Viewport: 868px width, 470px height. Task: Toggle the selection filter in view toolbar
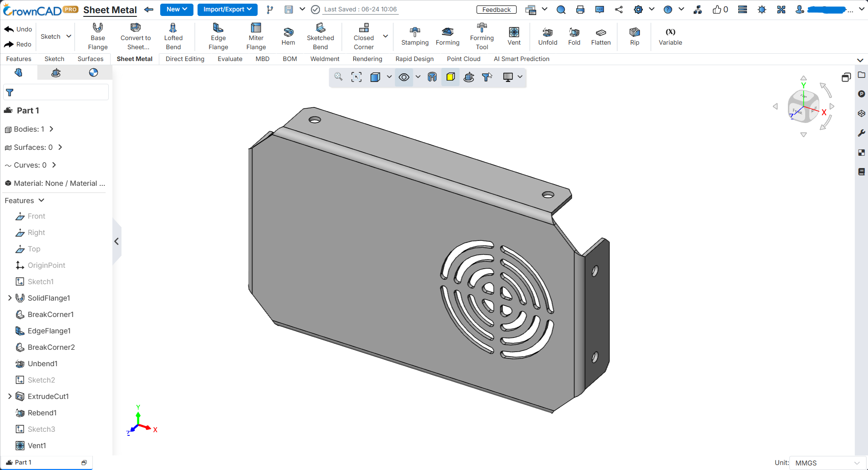point(487,77)
